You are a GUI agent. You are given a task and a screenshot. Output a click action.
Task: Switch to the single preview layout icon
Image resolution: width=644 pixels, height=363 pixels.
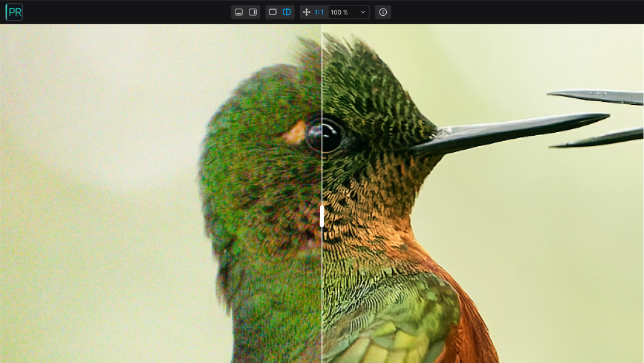(272, 12)
